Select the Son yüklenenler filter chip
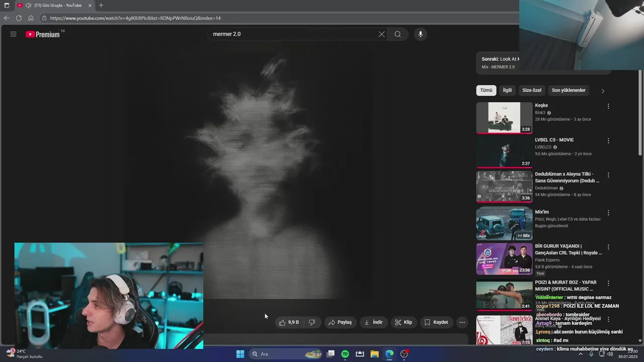Image resolution: width=644 pixels, height=362 pixels. tap(569, 90)
